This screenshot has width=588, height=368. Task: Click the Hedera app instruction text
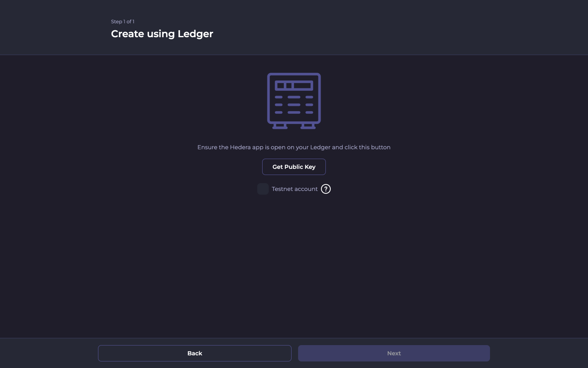[x=294, y=147]
